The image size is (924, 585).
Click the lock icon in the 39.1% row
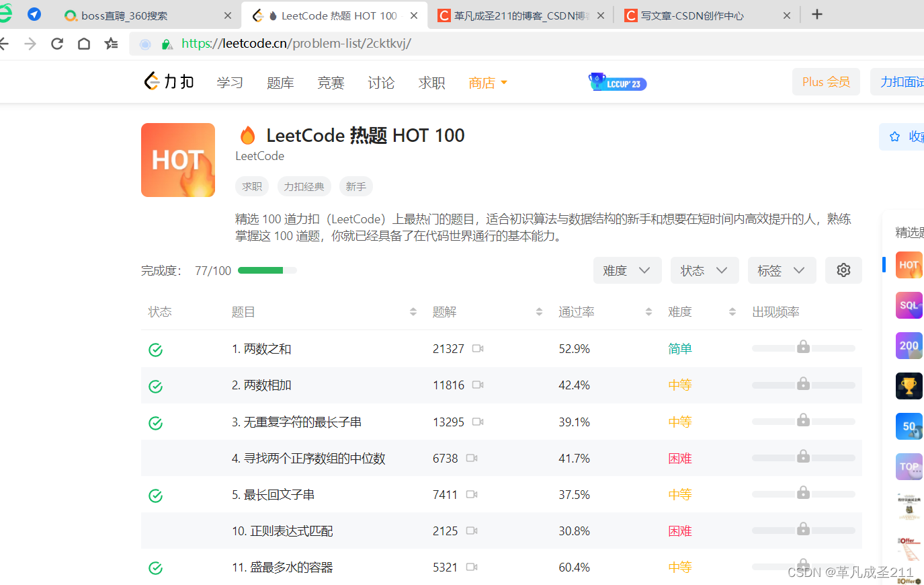pyautogui.click(x=803, y=420)
